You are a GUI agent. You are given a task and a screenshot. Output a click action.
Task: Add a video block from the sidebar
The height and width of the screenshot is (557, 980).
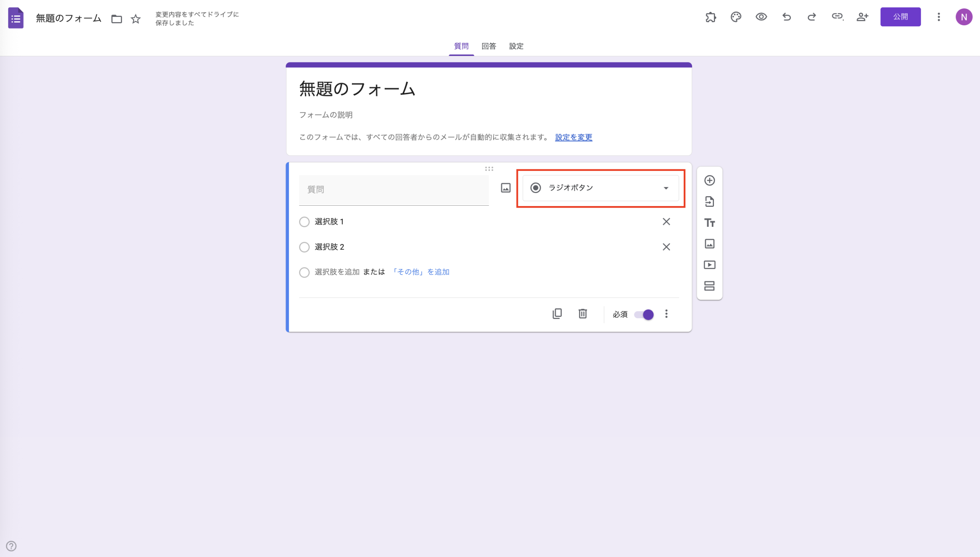tap(710, 265)
